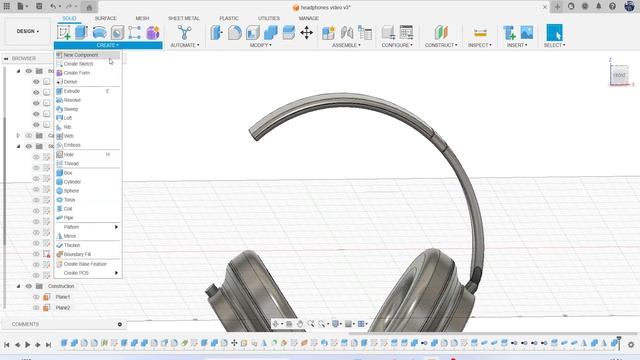Click the Pan hand icon in navigation bar
The image size is (640, 360).
click(x=300, y=324)
